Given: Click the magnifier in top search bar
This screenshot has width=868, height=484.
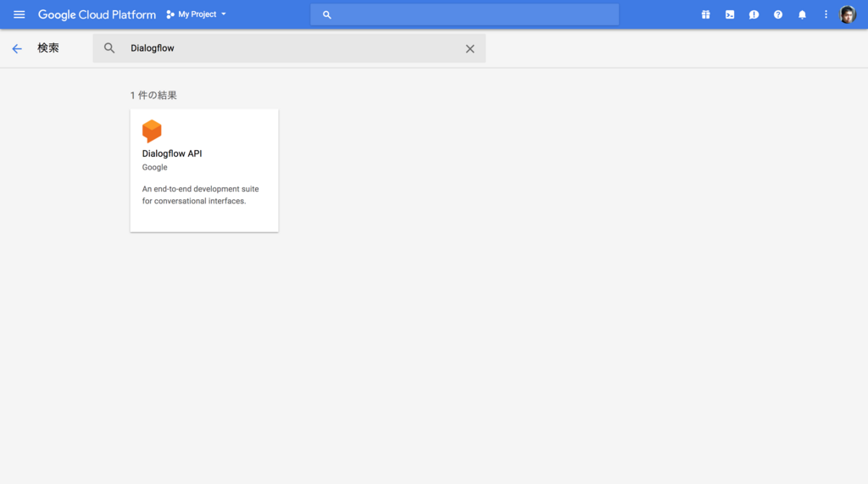Looking at the screenshot, I should (326, 15).
